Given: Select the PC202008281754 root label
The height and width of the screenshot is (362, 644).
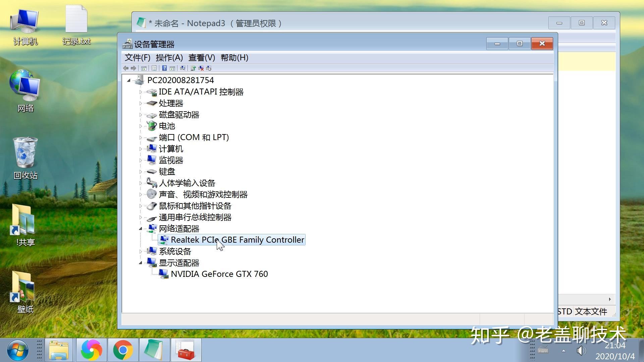Looking at the screenshot, I should pos(180,80).
